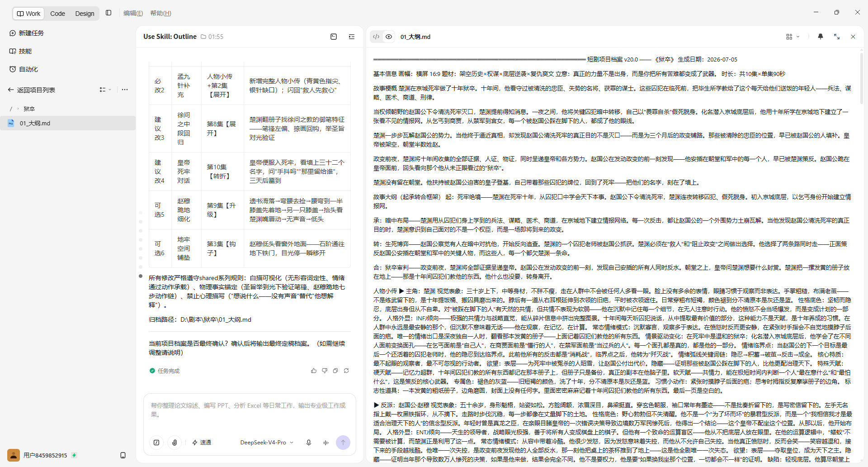Open the document layout grid dropdown
This screenshot has width=868, height=467.
tap(793, 37)
